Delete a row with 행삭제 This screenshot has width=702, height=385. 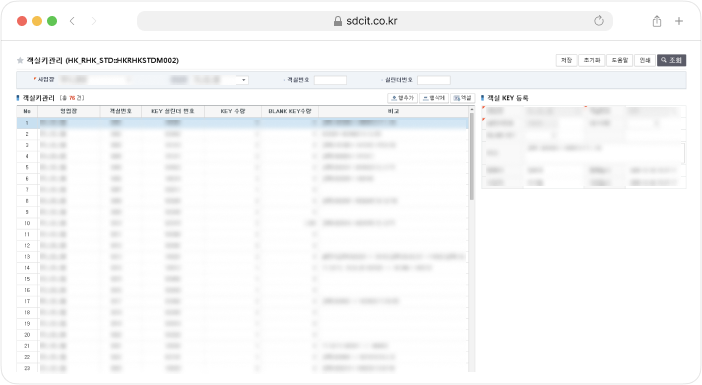434,98
